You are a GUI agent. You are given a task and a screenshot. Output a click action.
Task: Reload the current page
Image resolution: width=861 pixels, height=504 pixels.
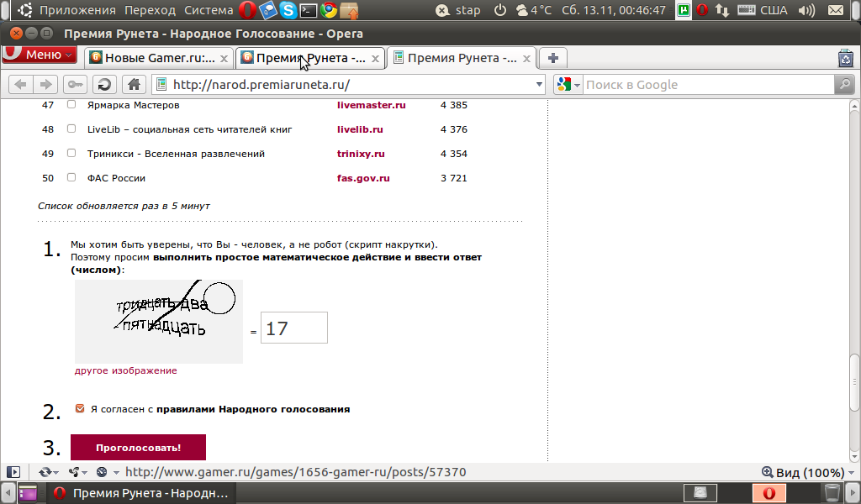[x=104, y=85]
